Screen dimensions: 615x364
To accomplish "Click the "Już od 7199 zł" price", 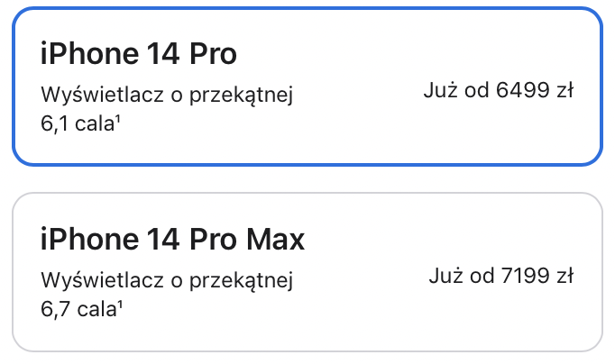I will [501, 276].
